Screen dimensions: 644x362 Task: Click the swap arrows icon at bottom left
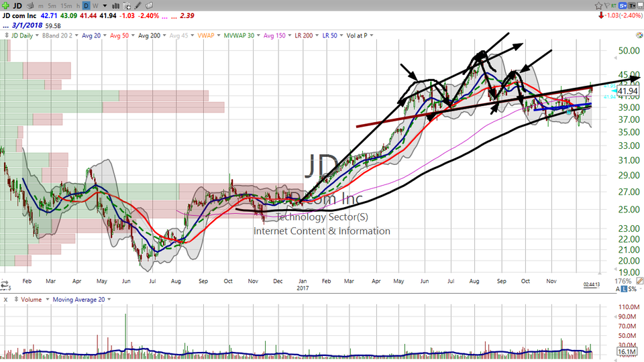[5, 284]
